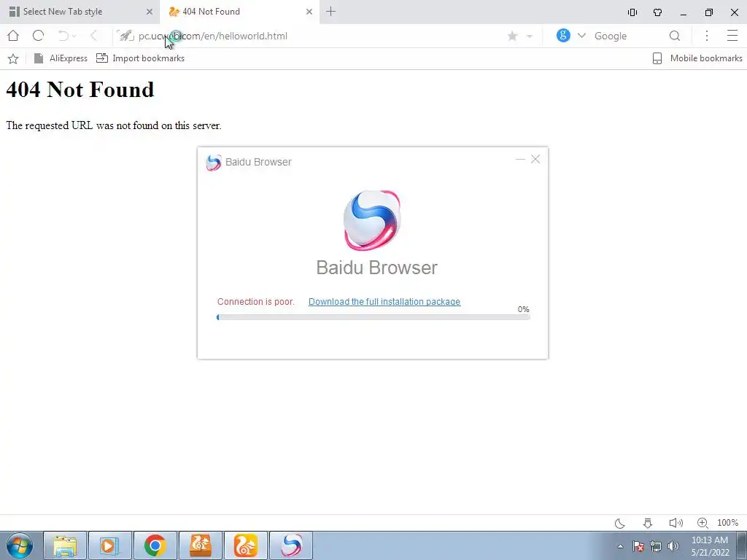Minimize the Baidu Browser installer dialog
Screen dimensions: 747x560
point(520,159)
